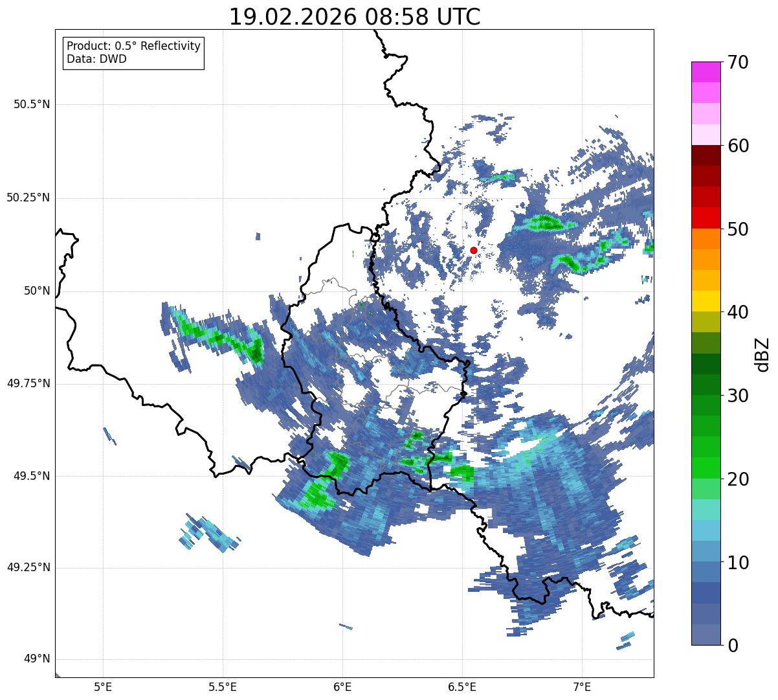
Task: Click the title text 19.02.2026 08:58 UTC
Action: (355, 17)
